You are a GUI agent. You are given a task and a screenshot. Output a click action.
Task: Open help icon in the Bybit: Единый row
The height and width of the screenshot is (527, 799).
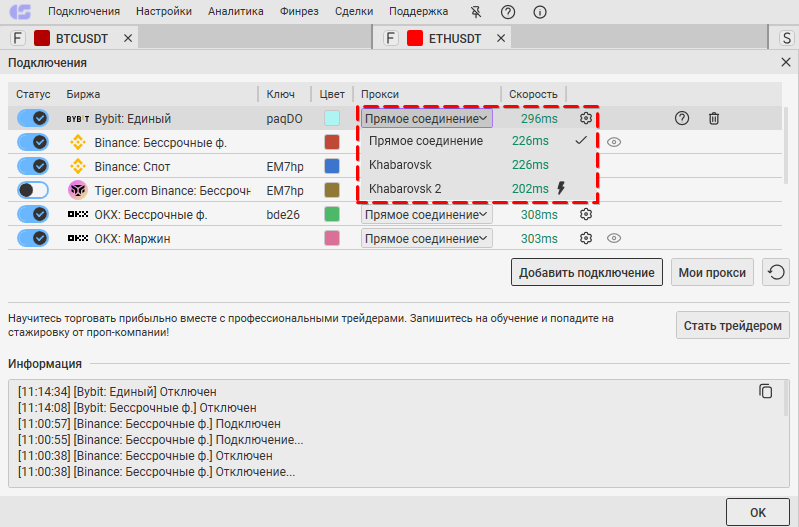click(682, 118)
